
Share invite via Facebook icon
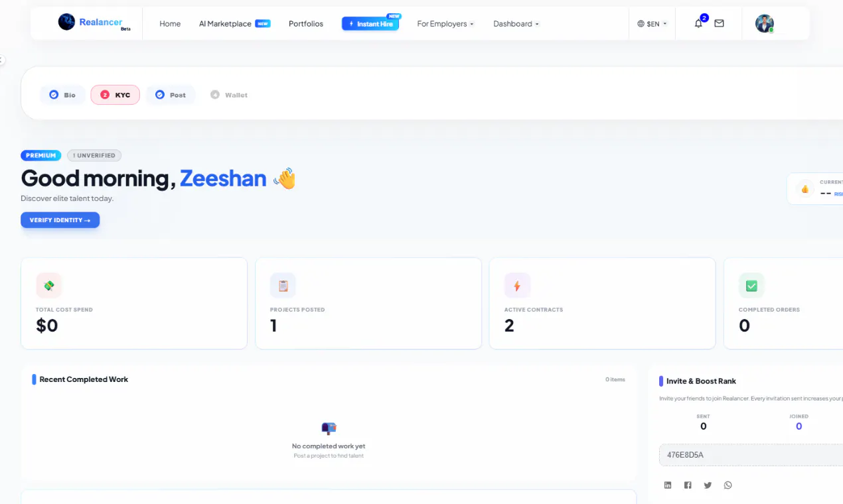(688, 485)
